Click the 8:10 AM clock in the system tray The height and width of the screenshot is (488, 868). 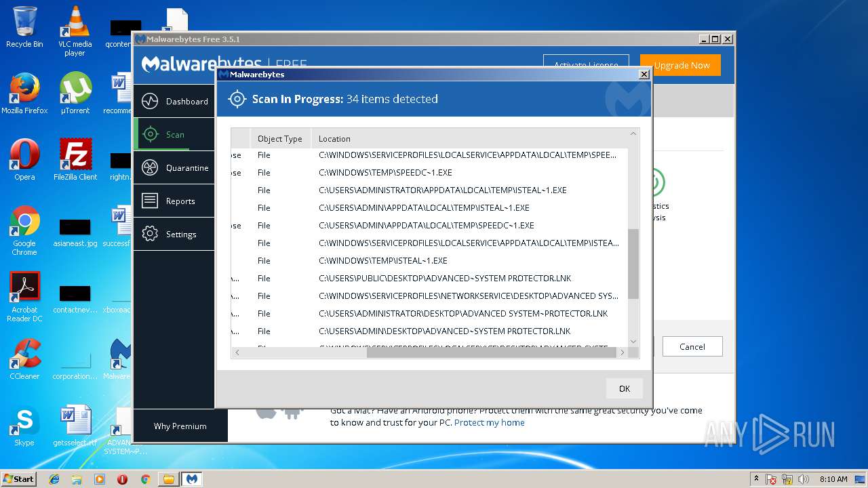point(833,479)
